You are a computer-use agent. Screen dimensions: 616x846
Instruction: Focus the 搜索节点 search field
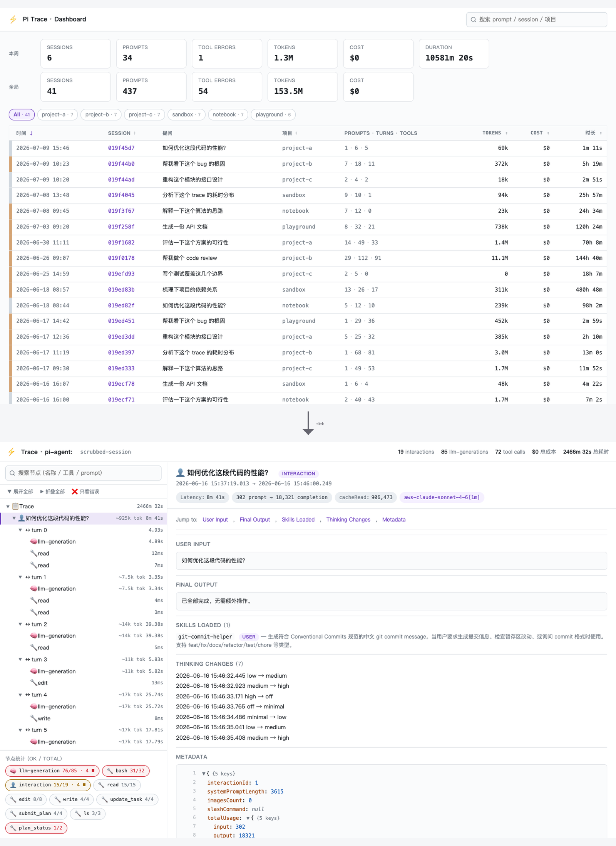[x=83, y=473]
